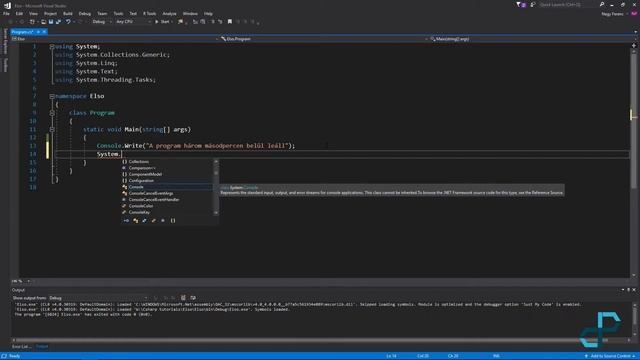Viewport: 640px width, 360px height.
Task: Click Add to Source Control in status bar
Action: click(x=611, y=356)
